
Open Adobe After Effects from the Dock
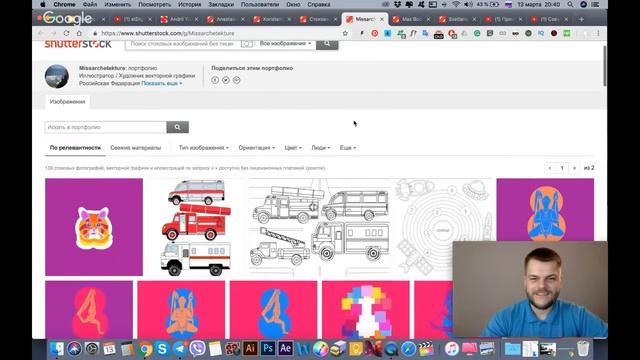(x=285, y=348)
